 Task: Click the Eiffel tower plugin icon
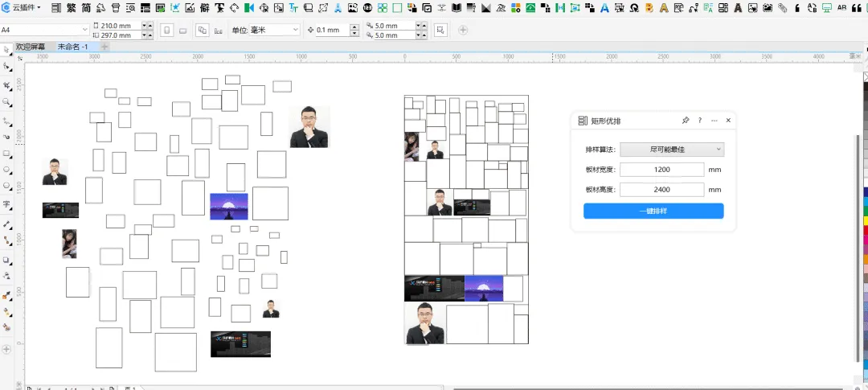[x=337, y=8]
